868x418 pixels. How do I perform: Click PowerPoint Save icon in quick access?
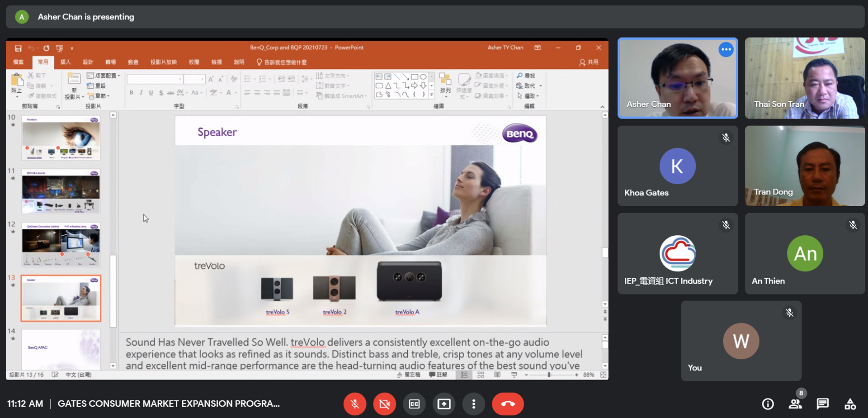[18, 48]
